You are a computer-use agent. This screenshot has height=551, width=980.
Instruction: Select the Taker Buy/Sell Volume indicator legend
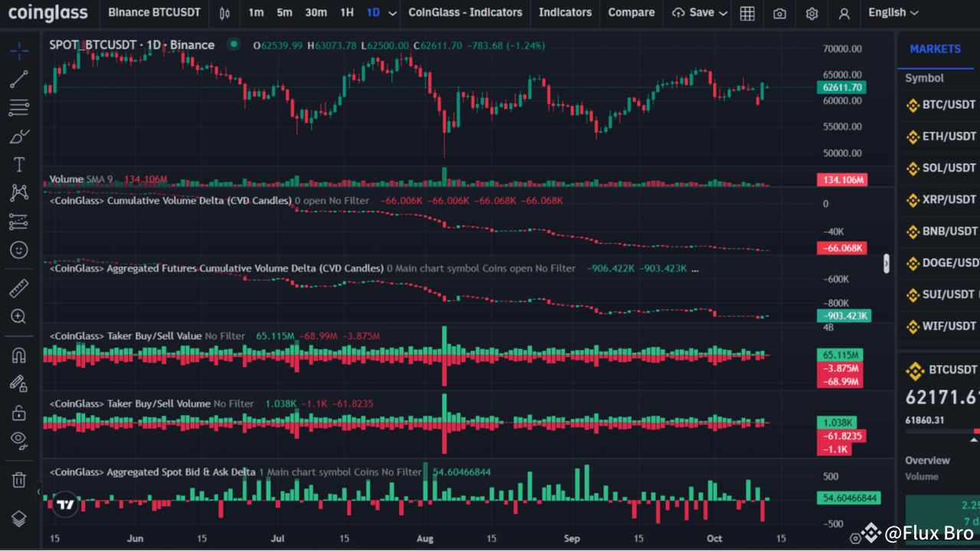[129, 403]
